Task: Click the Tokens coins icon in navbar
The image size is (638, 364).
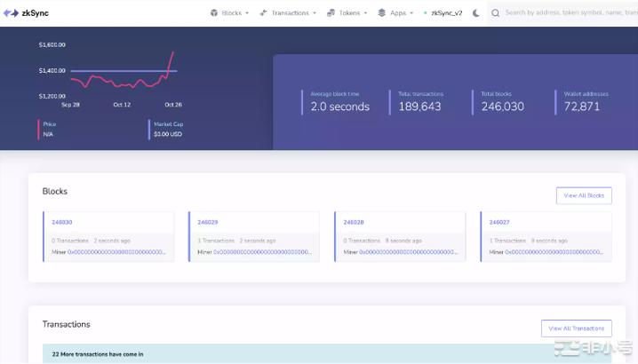Action: [331, 13]
